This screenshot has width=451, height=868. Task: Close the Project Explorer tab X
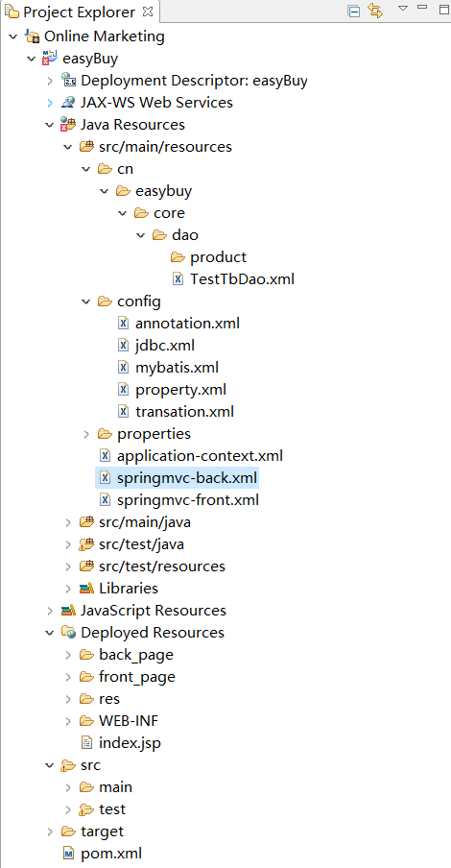point(147,12)
